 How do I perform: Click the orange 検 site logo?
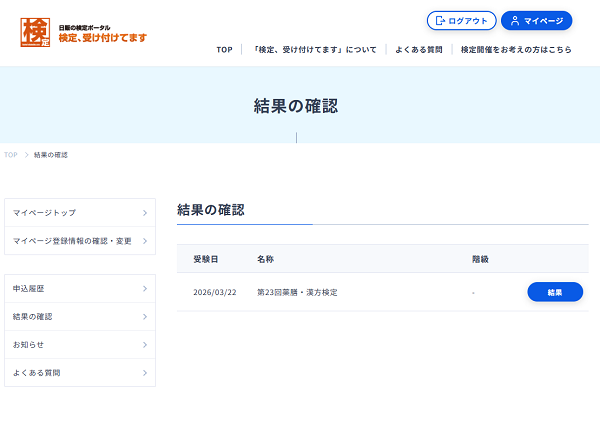pos(35,32)
